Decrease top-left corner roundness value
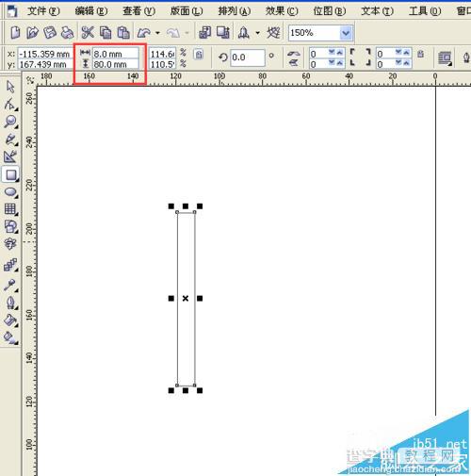Image resolution: width=471 pixels, height=476 pixels. pyautogui.click(x=332, y=53)
